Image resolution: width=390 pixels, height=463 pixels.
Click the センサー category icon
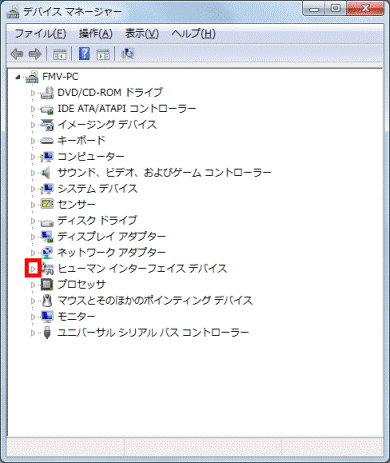[47, 204]
